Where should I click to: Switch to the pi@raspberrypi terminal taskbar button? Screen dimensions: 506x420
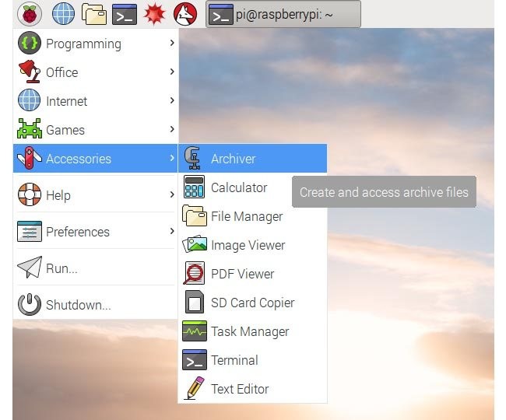click(x=283, y=14)
